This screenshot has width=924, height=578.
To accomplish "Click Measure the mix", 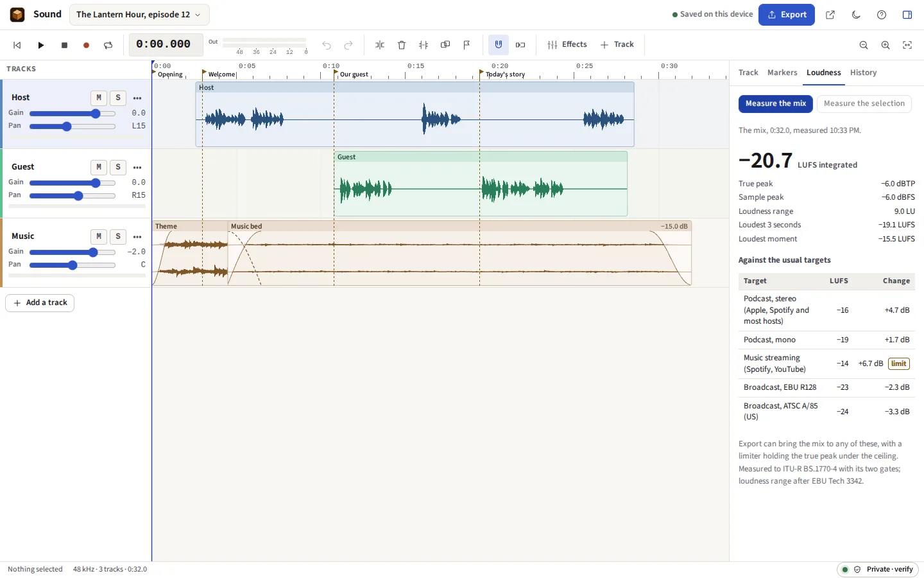I will 776,103.
